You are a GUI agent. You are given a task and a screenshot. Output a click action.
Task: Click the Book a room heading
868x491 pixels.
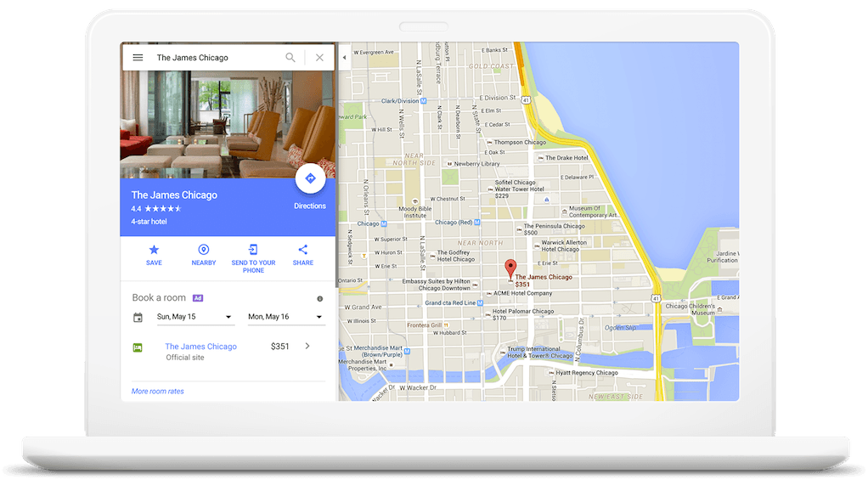[x=159, y=298]
